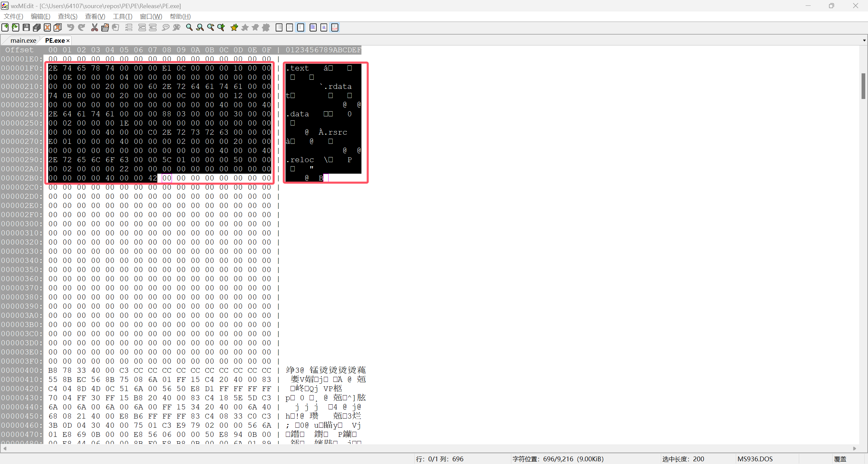Screen dimensions: 868x464
Task: Switch to No Wrap mode
Action: point(279,27)
